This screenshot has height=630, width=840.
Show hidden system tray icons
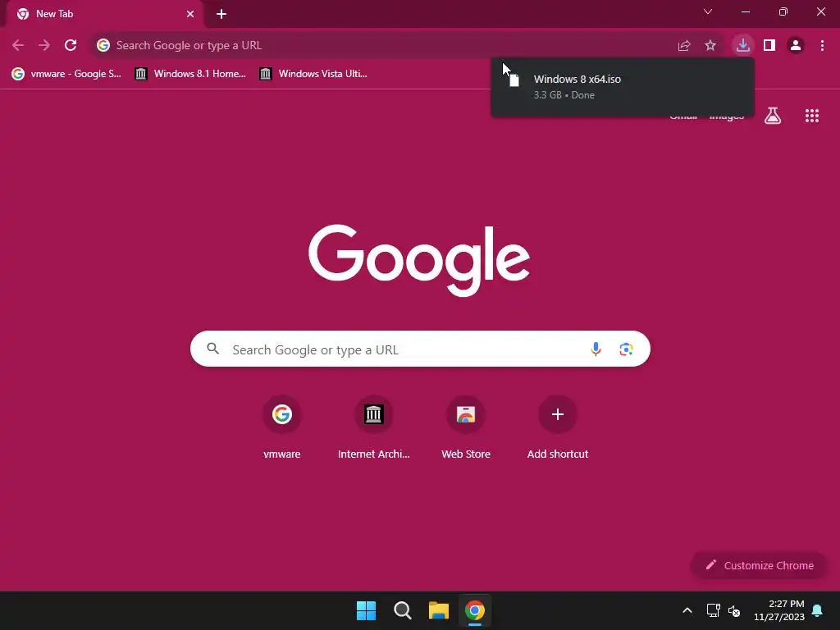point(687,610)
